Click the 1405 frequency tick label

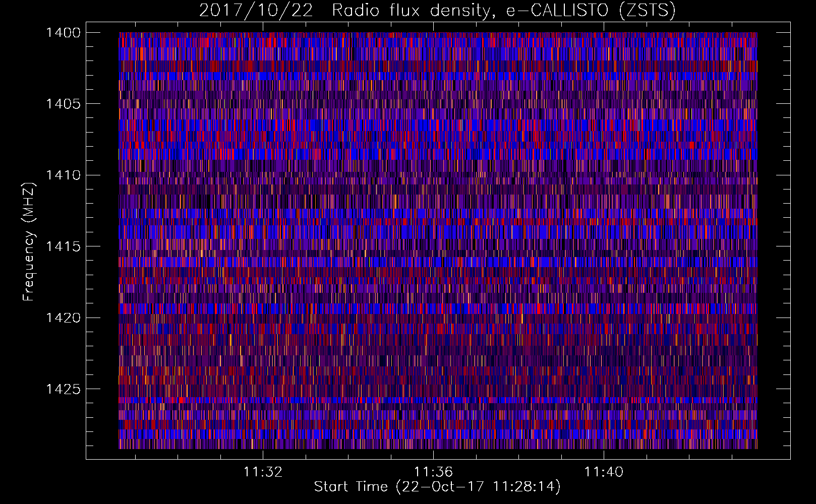(63, 104)
